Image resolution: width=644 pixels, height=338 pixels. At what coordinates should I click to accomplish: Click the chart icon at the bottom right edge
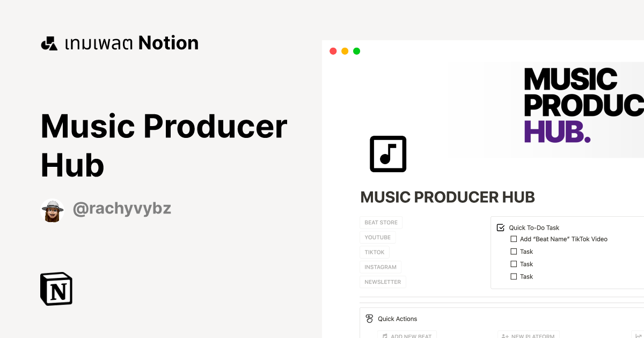[x=639, y=335]
